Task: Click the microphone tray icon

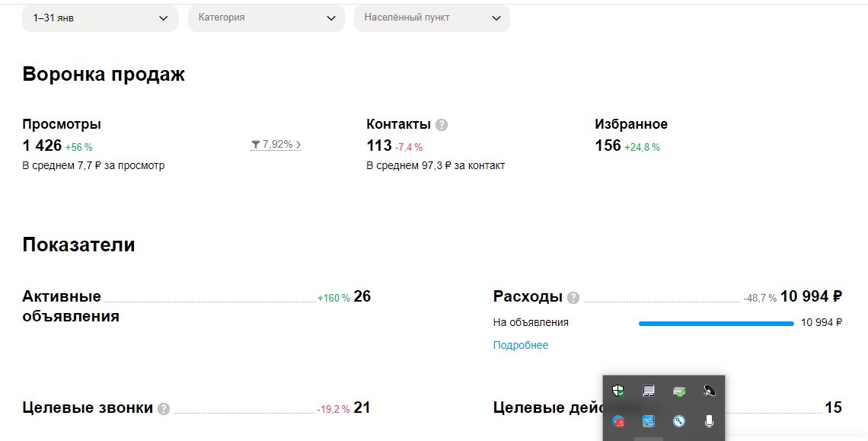Action: click(709, 422)
